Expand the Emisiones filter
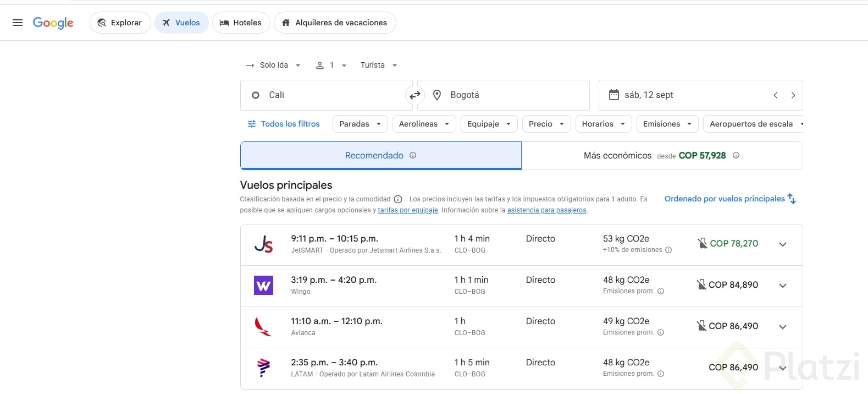Screen dimensions: 868x394 pos(667,124)
